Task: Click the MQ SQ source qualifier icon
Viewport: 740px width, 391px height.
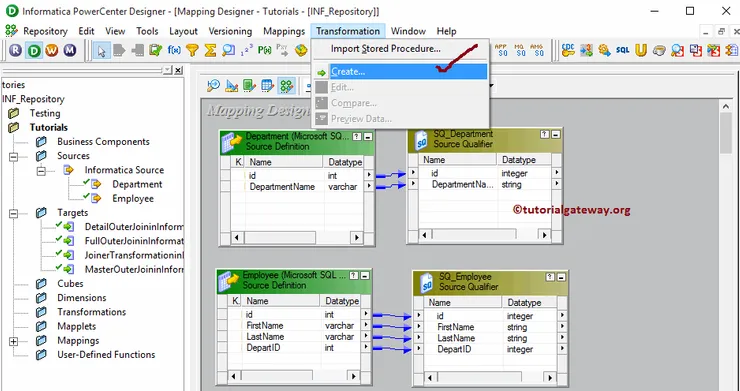Action: [519, 50]
